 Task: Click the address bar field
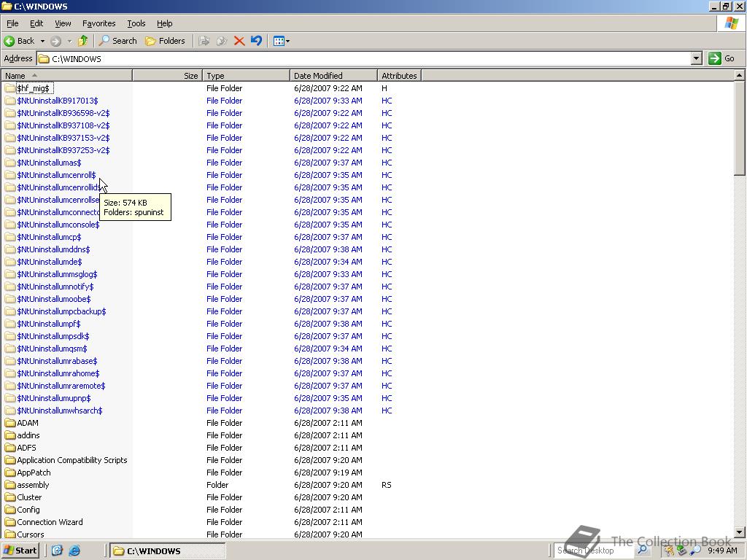click(x=365, y=58)
